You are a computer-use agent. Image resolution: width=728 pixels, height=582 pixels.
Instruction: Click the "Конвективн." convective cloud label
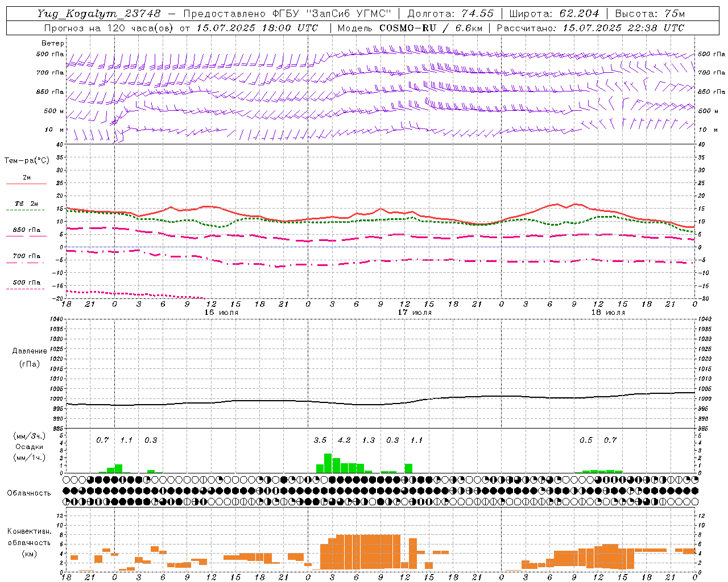coord(29,531)
